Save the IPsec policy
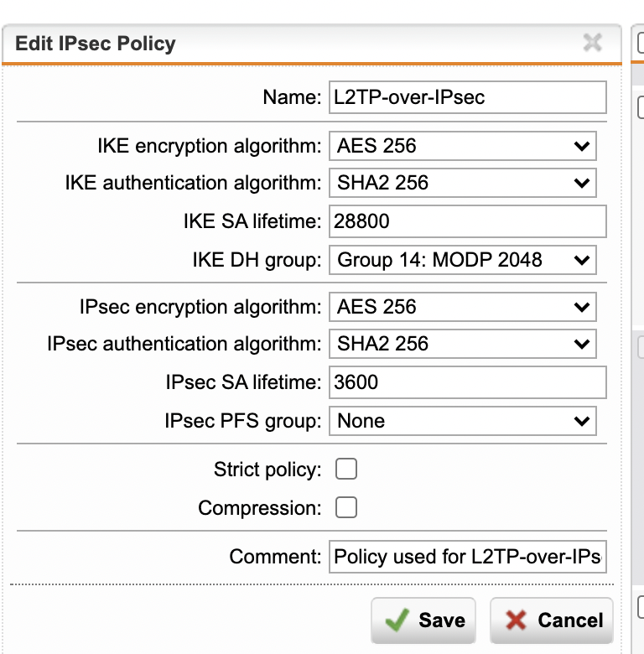Screen dimensions: 644x654 tap(423, 620)
